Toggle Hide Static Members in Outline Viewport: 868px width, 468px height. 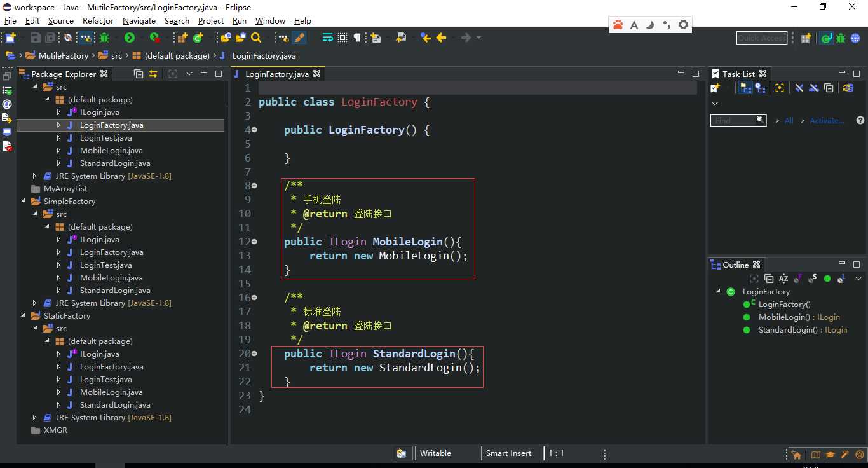coord(813,279)
